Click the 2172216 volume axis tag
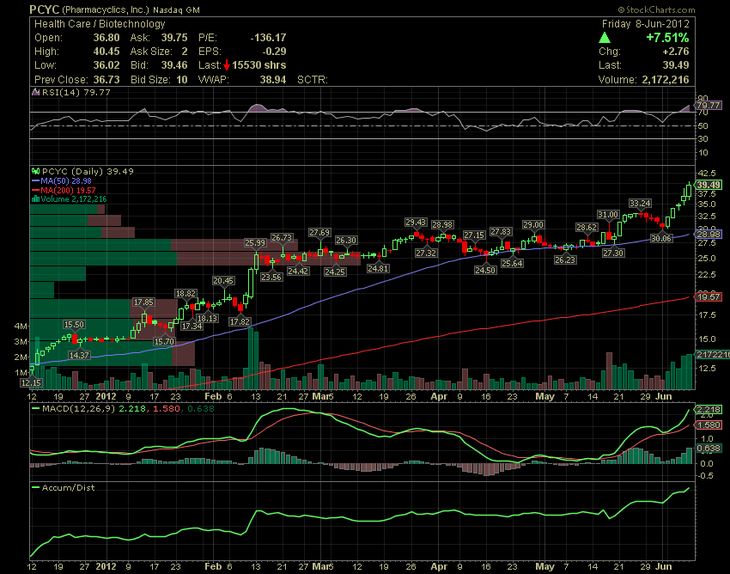 [713, 355]
